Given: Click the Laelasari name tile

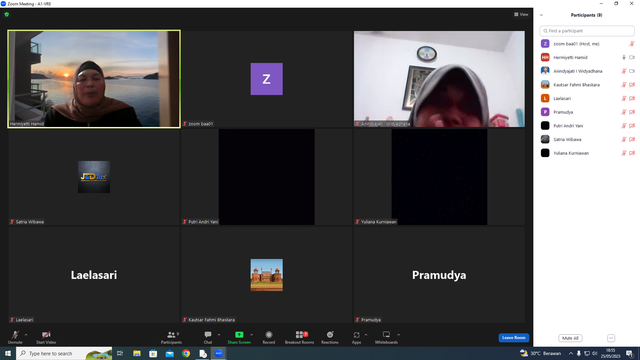Looking at the screenshot, I should 94,275.
